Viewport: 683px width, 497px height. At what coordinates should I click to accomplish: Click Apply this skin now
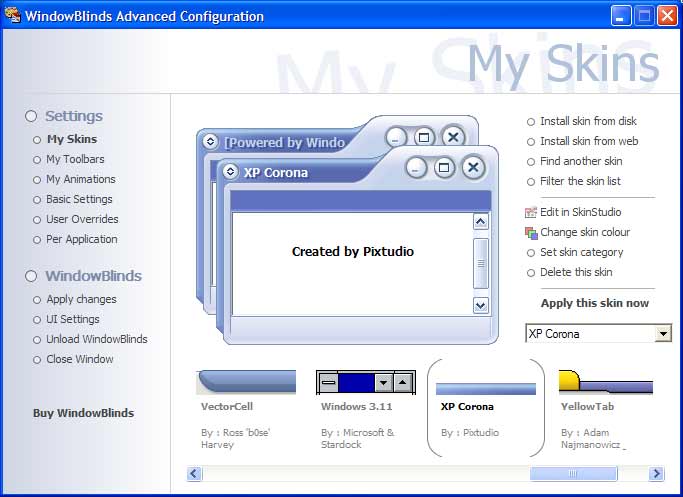(595, 303)
